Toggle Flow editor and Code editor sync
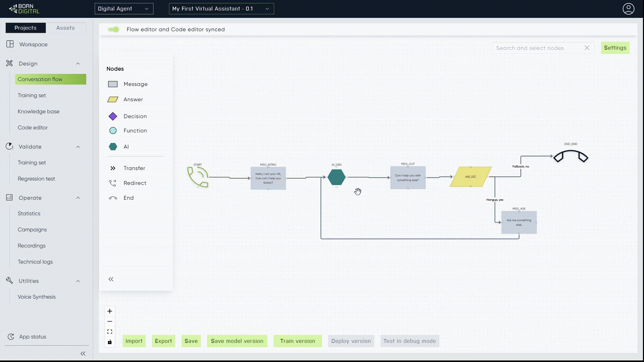Image resolution: width=644 pixels, height=362 pixels. click(x=114, y=29)
